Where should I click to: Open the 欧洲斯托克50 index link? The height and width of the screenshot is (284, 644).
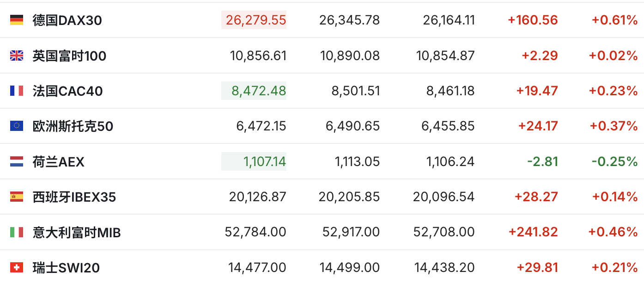click(73, 126)
